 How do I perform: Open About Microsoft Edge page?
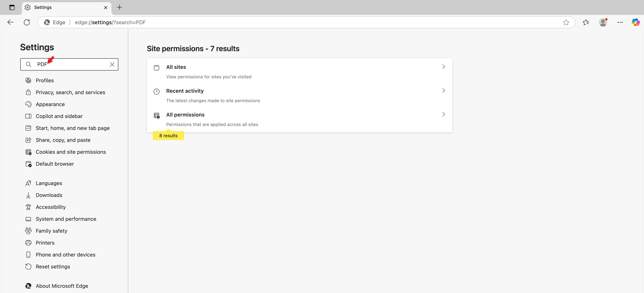tap(62, 286)
